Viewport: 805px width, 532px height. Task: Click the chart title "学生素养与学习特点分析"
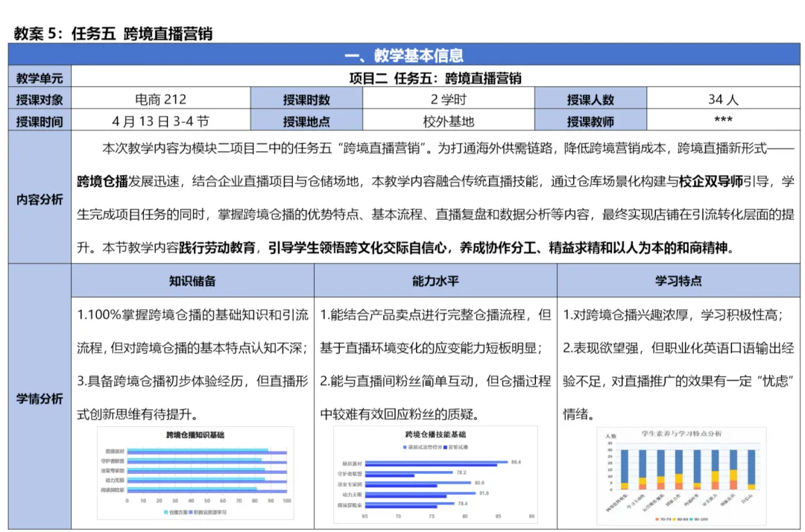pyautogui.click(x=681, y=434)
